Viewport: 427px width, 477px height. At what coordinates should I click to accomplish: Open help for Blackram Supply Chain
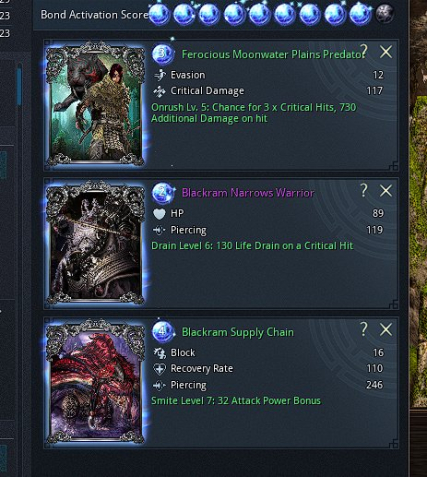coord(364,329)
